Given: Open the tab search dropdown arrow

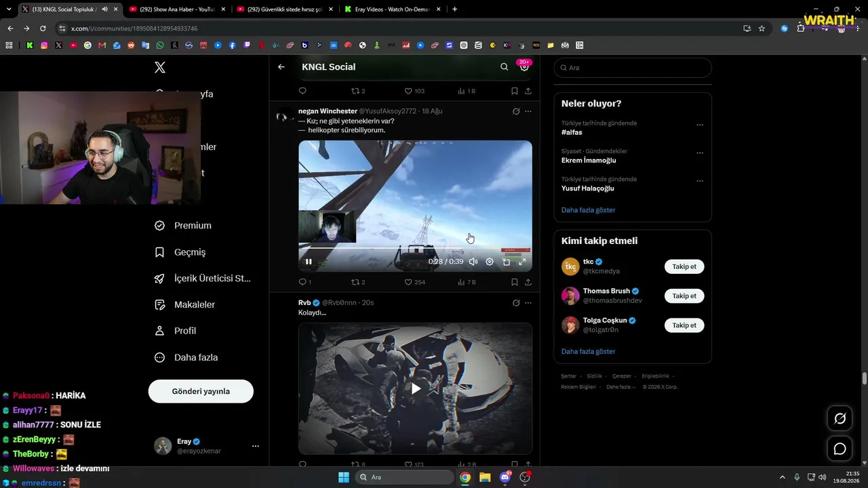Looking at the screenshot, I should [x=8, y=9].
